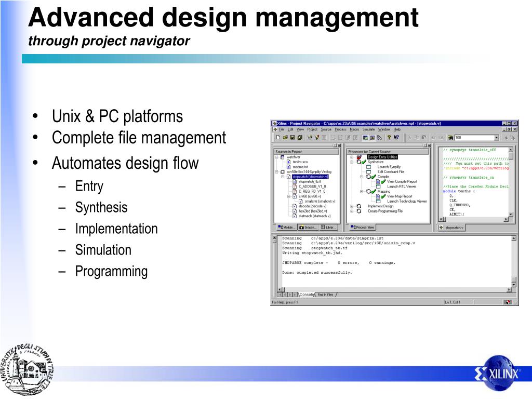Collapse the watchver tree node
532x399 pixels.
(x=277, y=157)
